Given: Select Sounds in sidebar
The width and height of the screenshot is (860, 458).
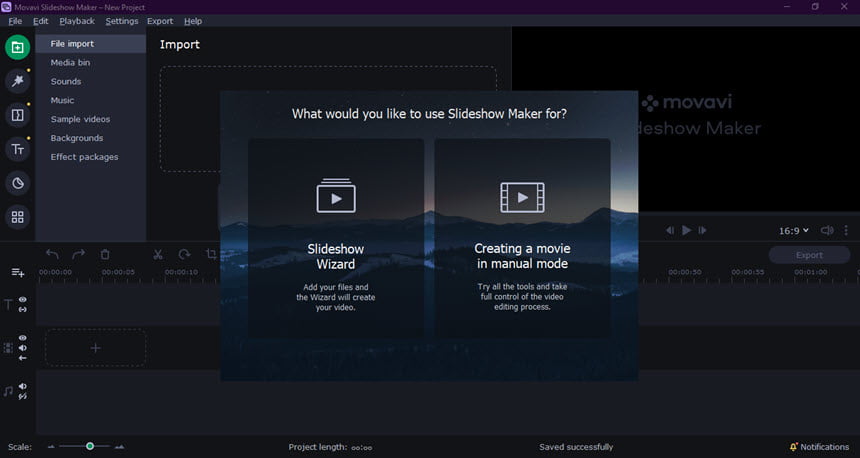Looking at the screenshot, I should tap(91, 81).
